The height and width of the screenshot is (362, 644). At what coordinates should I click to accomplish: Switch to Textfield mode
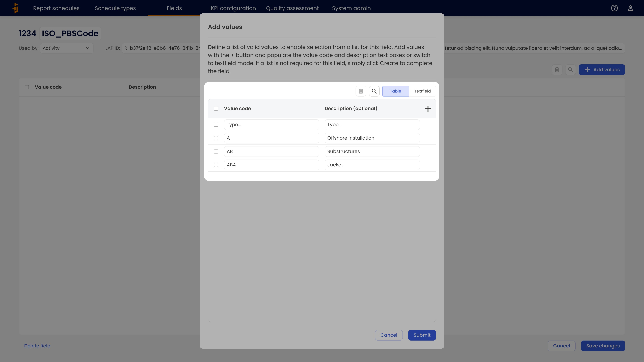(x=422, y=91)
